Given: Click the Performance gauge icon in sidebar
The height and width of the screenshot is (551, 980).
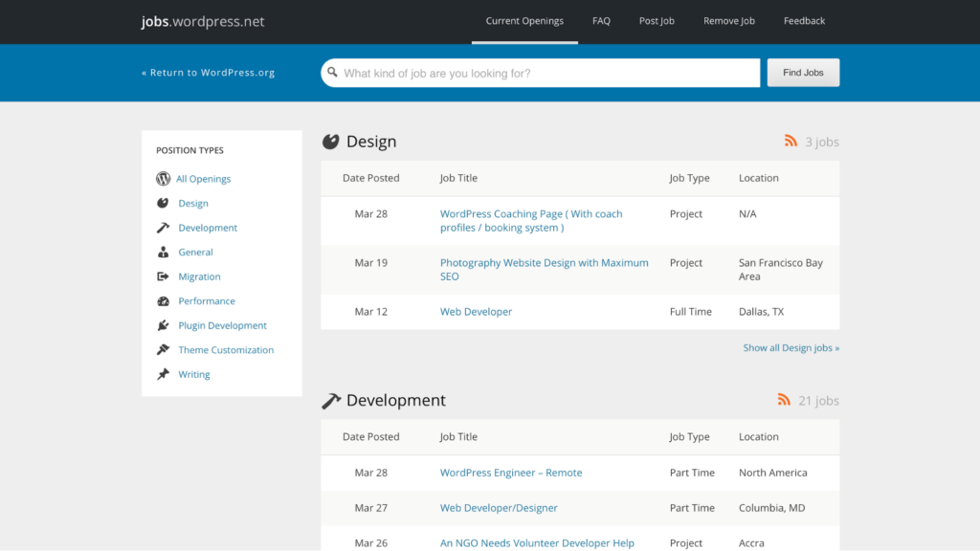Looking at the screenshot, I should pos(163,301).
